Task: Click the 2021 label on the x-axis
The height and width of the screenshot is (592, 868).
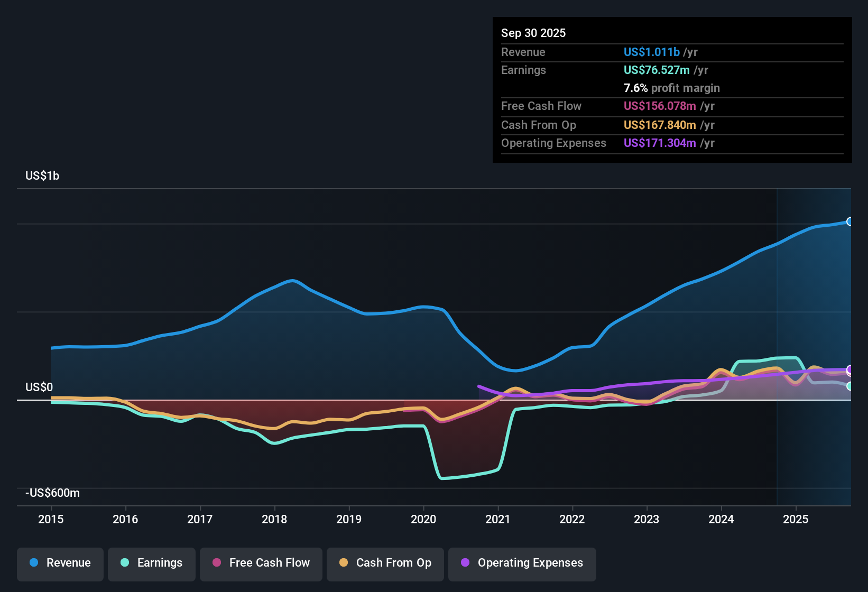Action: pyautogui.click(x=497, y=520)
